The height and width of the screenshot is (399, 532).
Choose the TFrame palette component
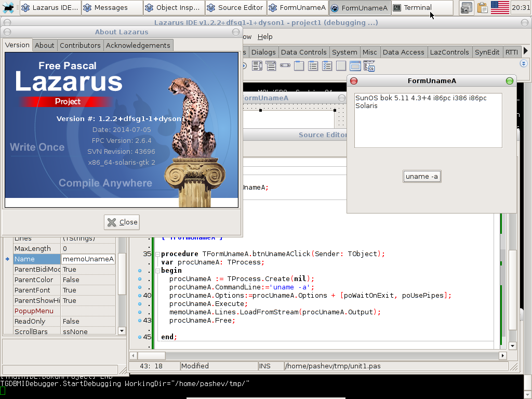point(355,66)
